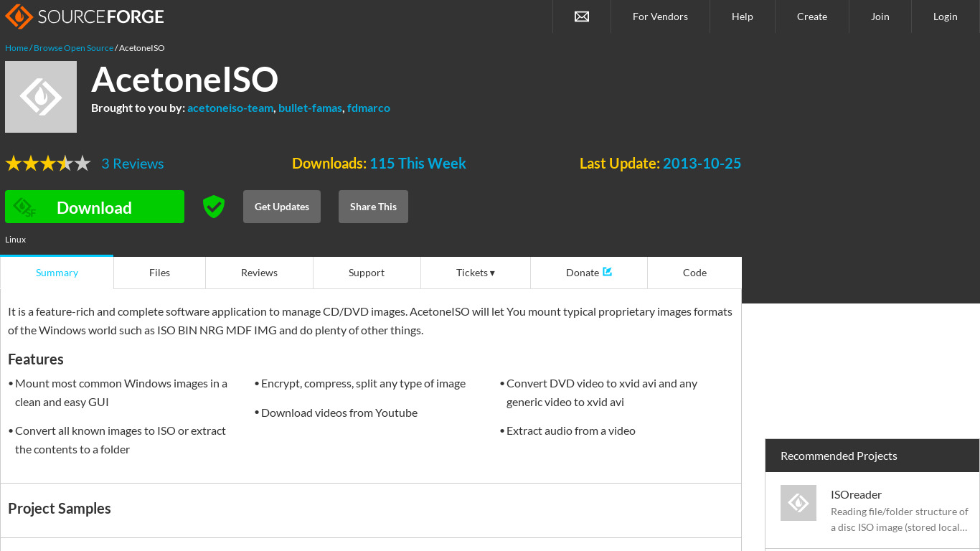Open Browse Open Source breadcrumb
Screen dimensions: 980x551
(x=73, y=48)
